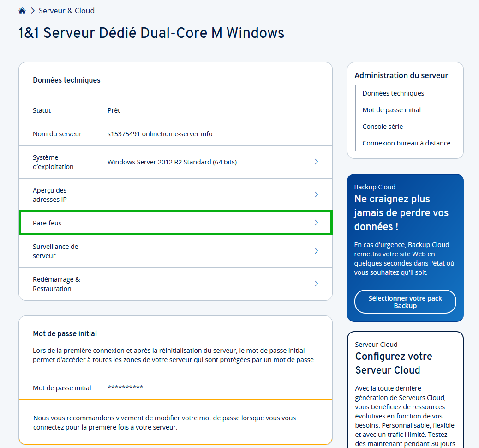Click the page title 1&1 Serveur Dédié
Viewport: 479px width, 448px height.
pos(151,33)
